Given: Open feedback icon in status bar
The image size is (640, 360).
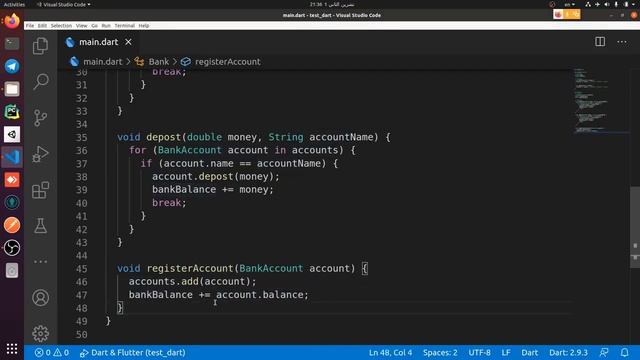Looking at the screenshot, I should [604, 352].
